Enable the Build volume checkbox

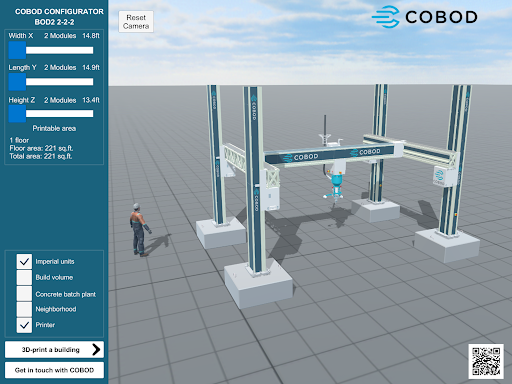pos(24,277)
